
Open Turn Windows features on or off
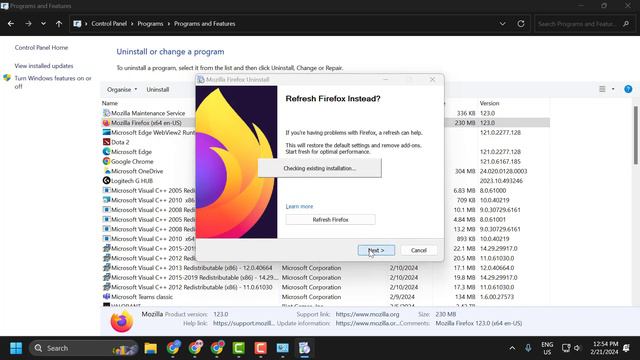click(x=53, y=82)
